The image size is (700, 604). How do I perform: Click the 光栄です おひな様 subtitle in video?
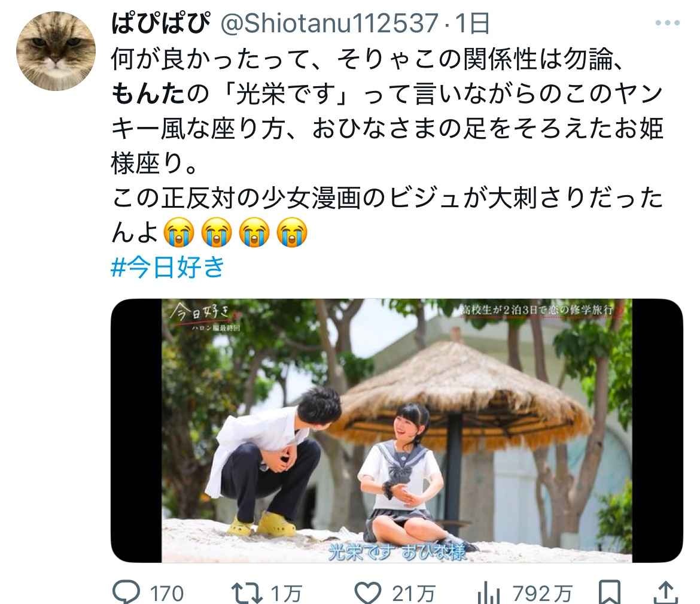click(x=397, y=552)
